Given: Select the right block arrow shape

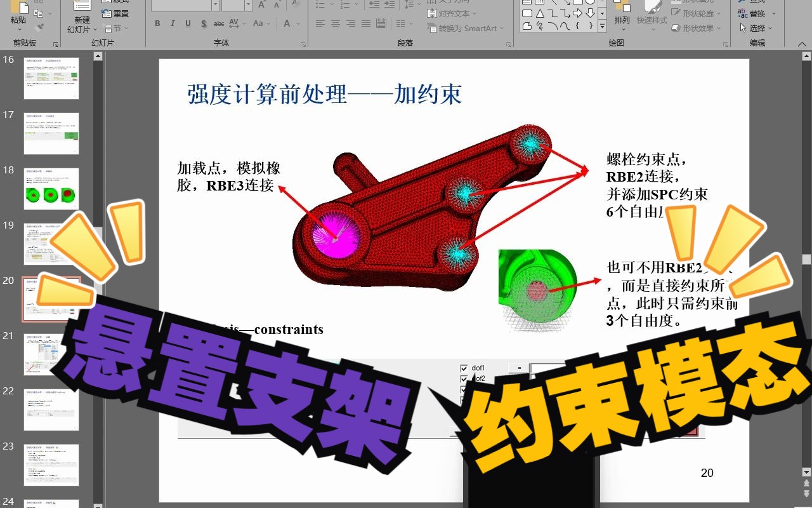Looking at the screenshot, I should click(x=577, y=13).
